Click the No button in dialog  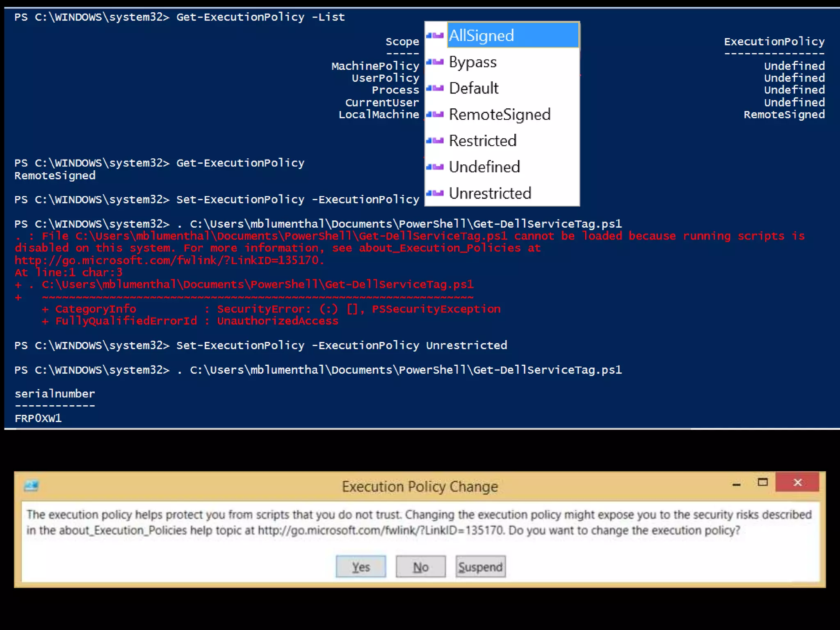420,567
